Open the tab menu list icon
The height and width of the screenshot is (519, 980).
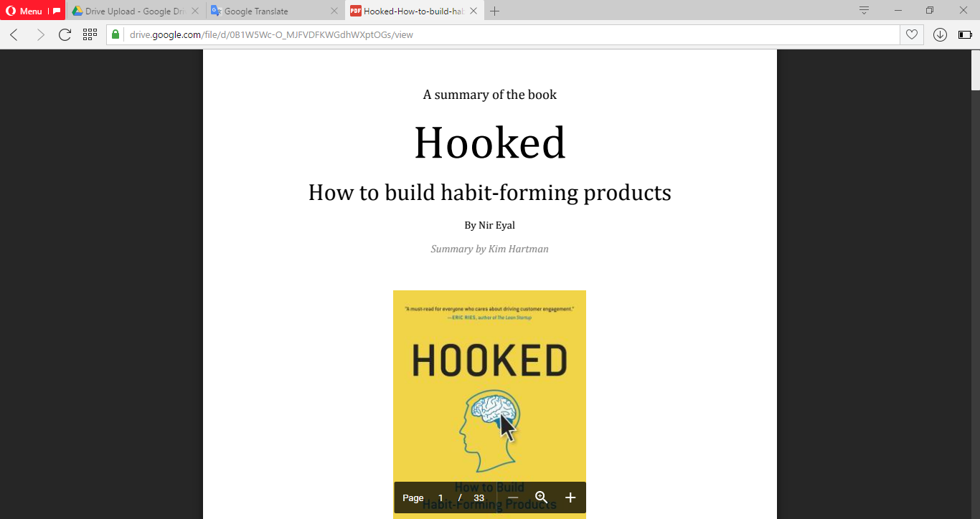pyautogui.click(x=864, y=10)
